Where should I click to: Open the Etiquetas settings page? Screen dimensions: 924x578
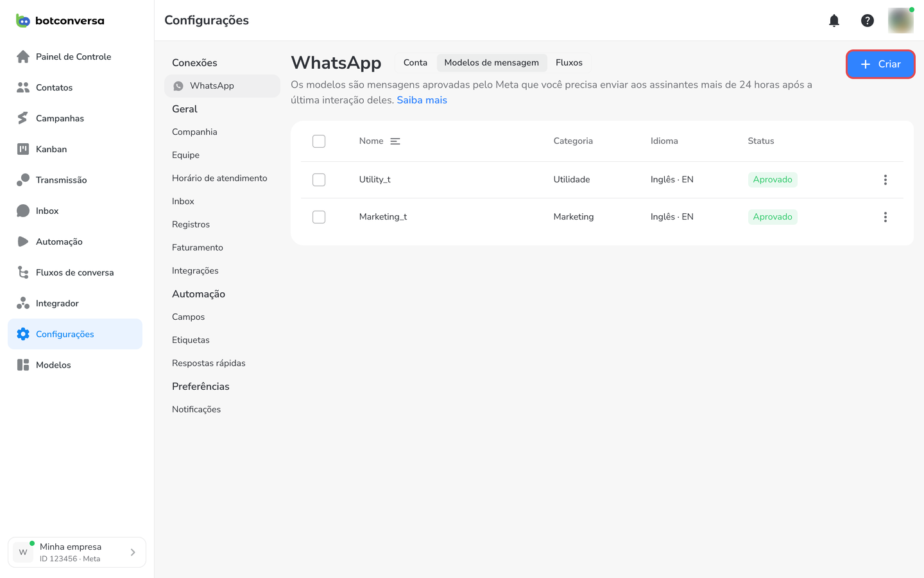[191, 340]
